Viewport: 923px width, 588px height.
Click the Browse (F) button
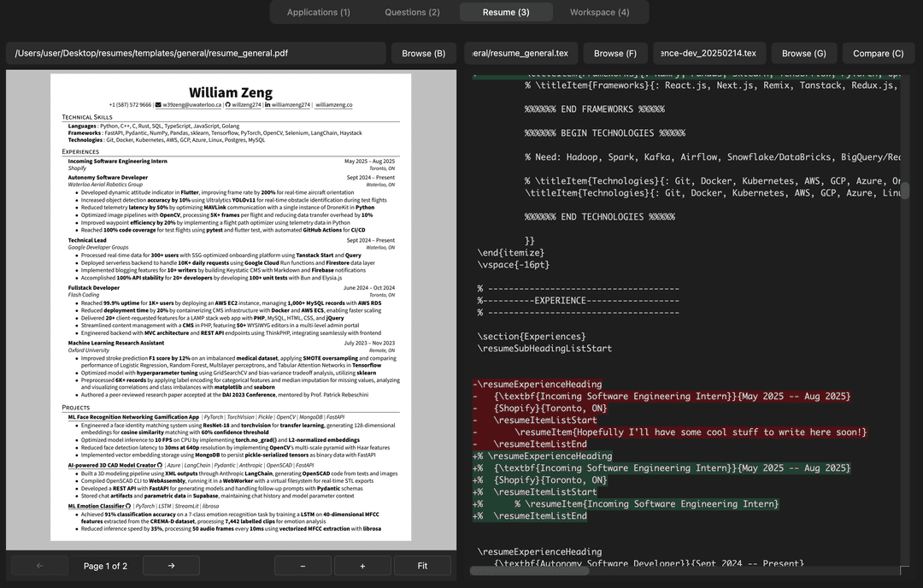pos(615,53)
